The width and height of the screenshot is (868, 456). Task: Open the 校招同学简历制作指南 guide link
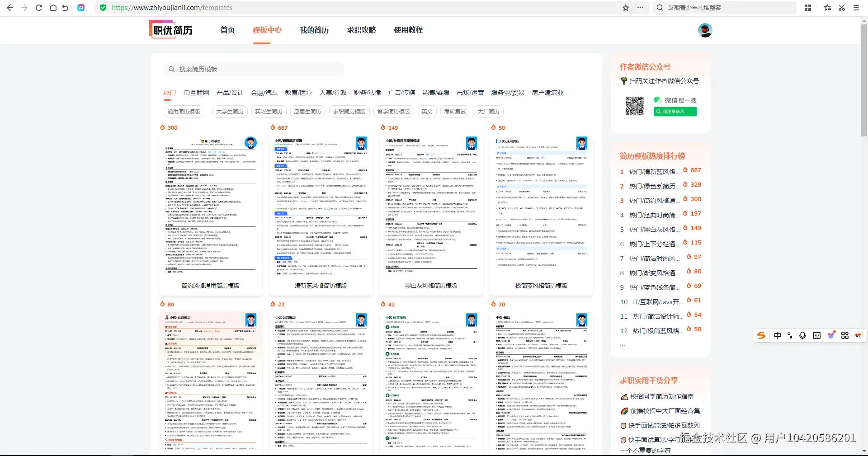(661, 396)
